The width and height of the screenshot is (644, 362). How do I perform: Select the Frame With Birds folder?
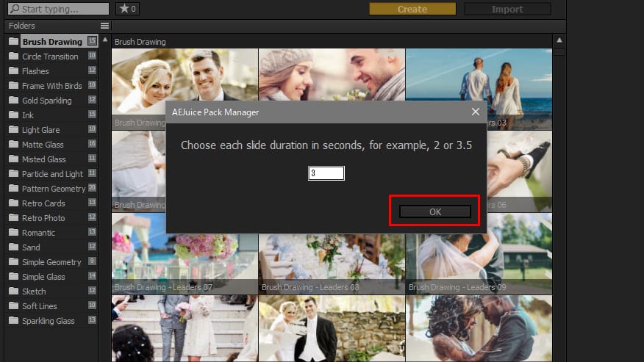click(52, 86)
